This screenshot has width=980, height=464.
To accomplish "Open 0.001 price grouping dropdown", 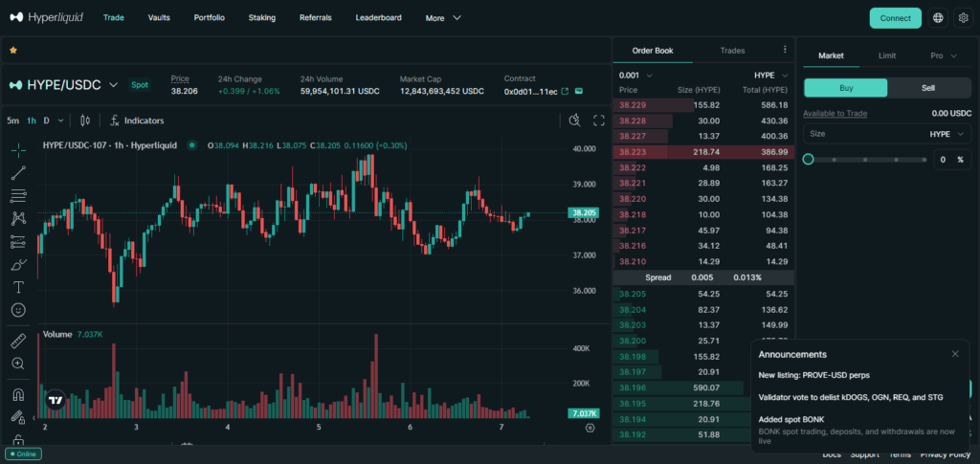I will [635, 76].
